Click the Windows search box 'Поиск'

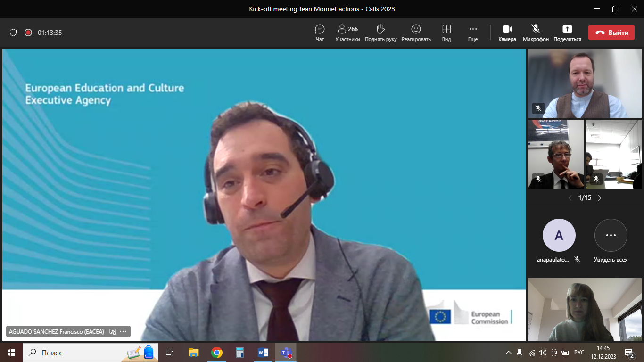click(x=75, y=353)
